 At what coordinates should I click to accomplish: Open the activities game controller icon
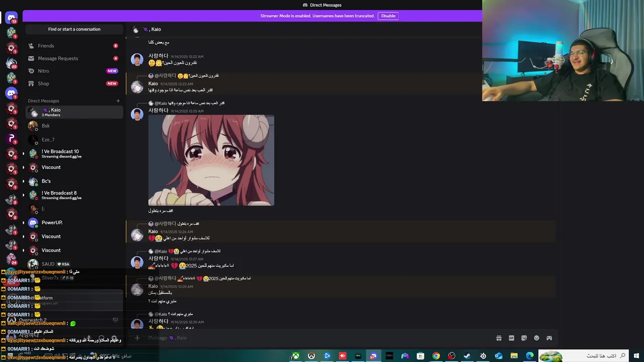[x=549, y=338]
